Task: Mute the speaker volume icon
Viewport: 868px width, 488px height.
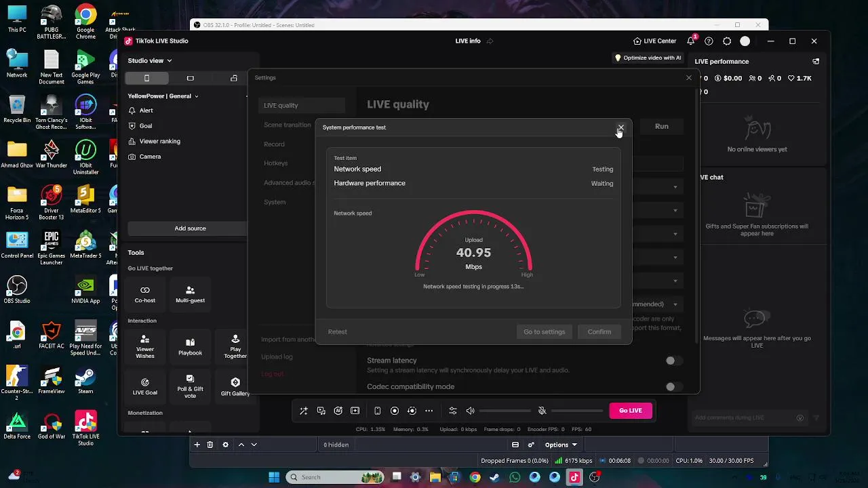Action: coord(470,411)
